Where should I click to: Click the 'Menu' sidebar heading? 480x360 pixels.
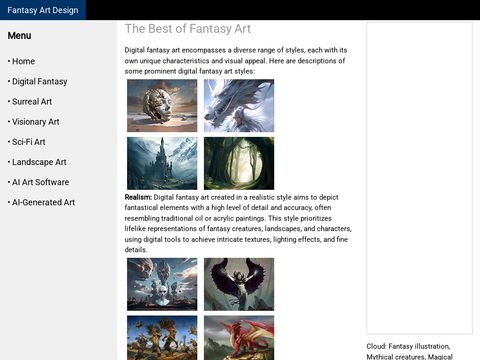click(19, 36)
